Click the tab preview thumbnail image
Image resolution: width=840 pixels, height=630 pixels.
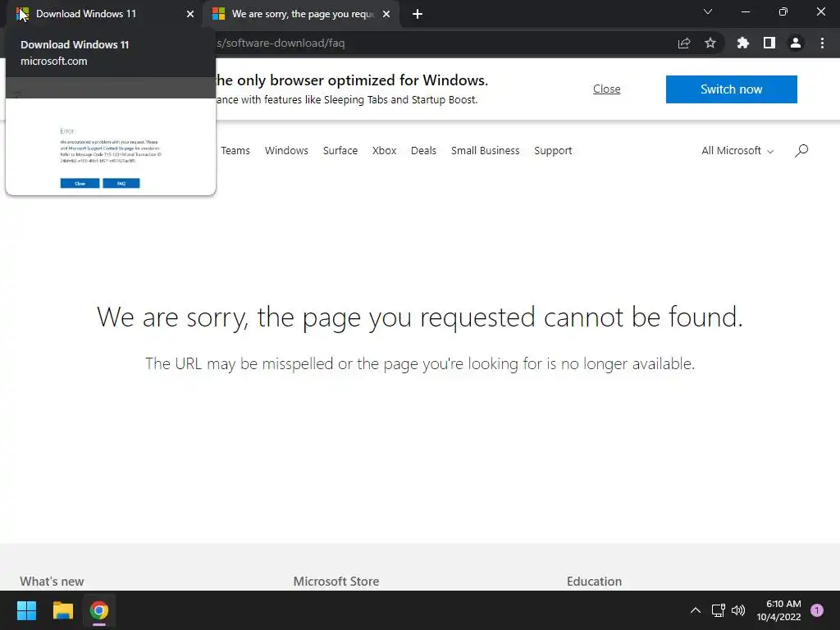pyautogui.click(x=111, y=136)
